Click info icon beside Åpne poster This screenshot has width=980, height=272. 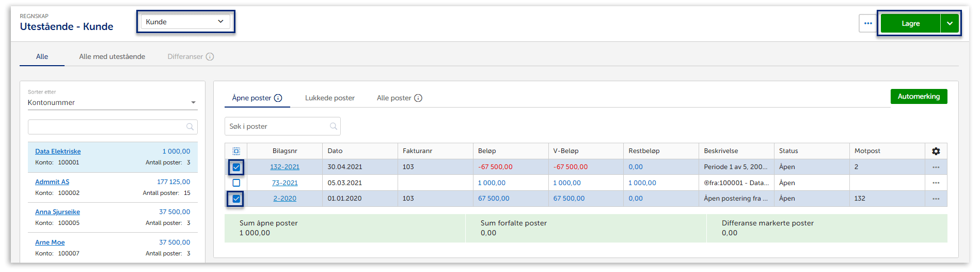(278, 98)
